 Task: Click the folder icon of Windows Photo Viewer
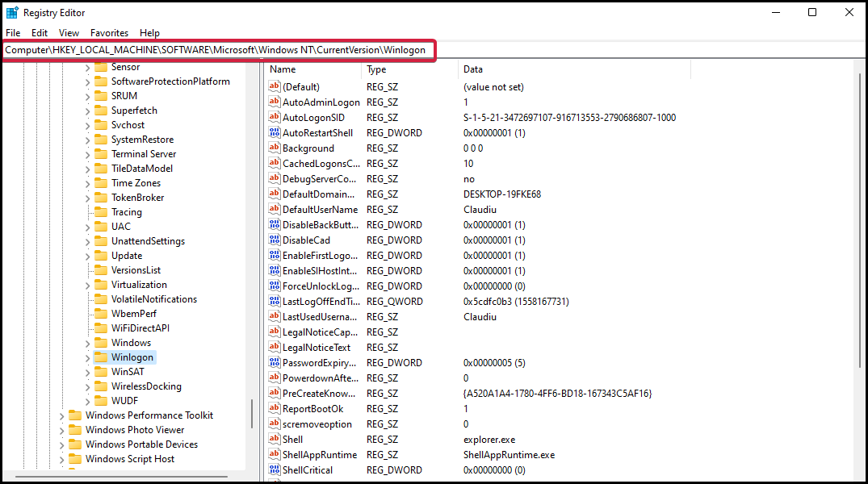click(x=75, y=430)
